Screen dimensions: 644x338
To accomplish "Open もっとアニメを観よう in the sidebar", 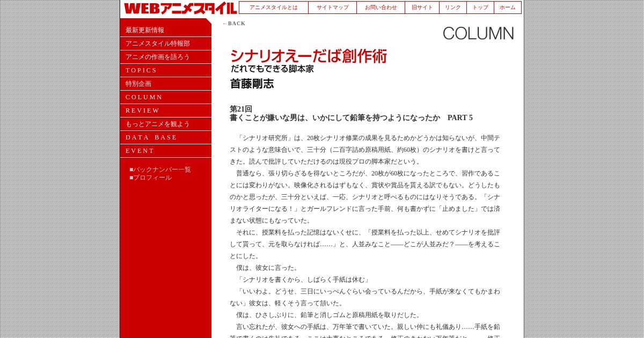I will point(166,124).
